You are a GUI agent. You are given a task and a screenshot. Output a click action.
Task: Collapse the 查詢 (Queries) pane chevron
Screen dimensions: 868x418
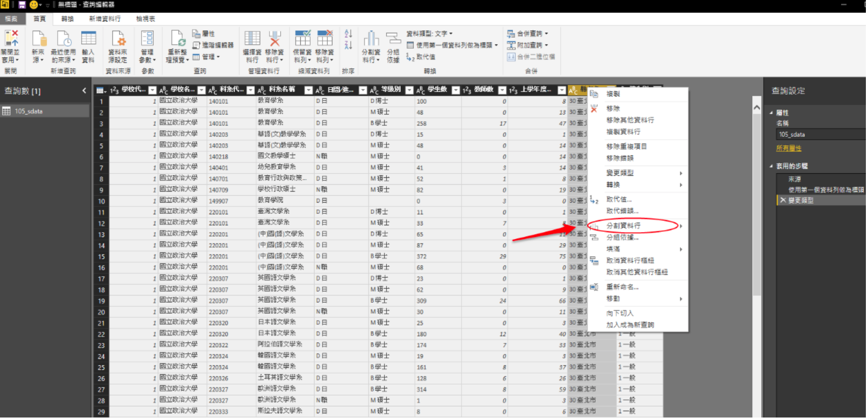(84, 91)
